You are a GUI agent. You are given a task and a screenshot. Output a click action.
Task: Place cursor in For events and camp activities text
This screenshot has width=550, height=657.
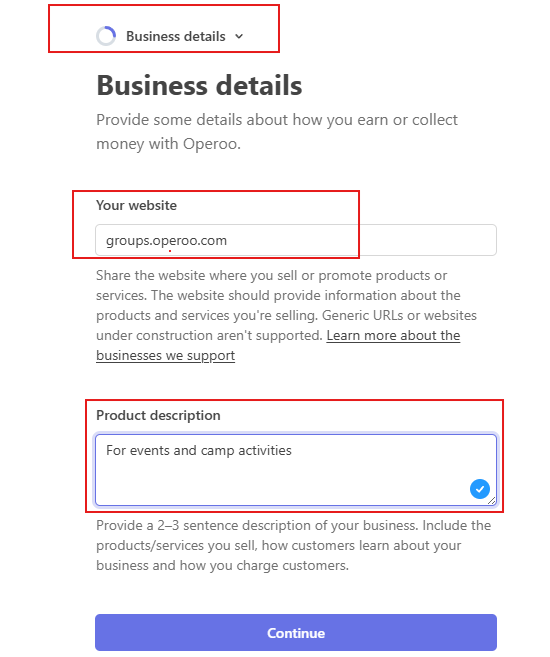pos(199,450)
